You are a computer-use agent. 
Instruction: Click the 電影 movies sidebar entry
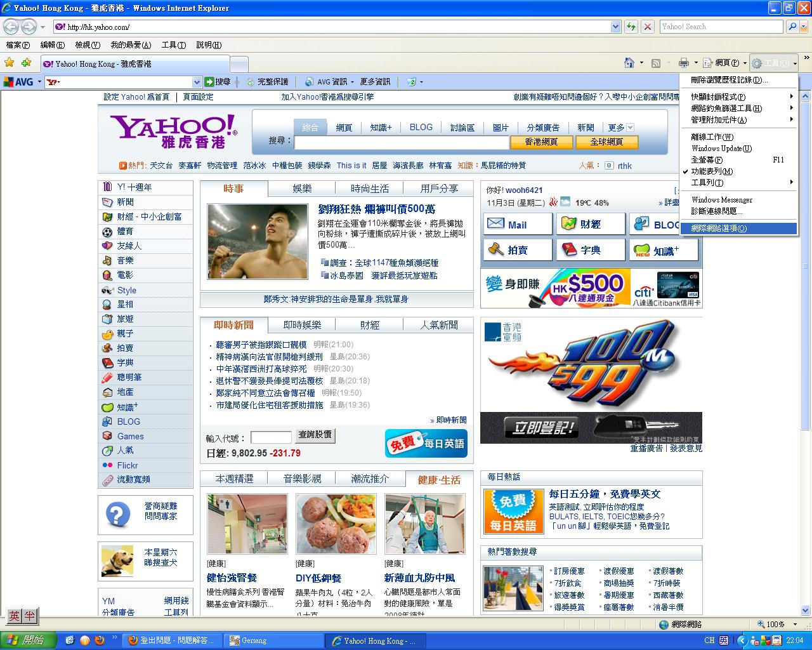coord(125,275)
